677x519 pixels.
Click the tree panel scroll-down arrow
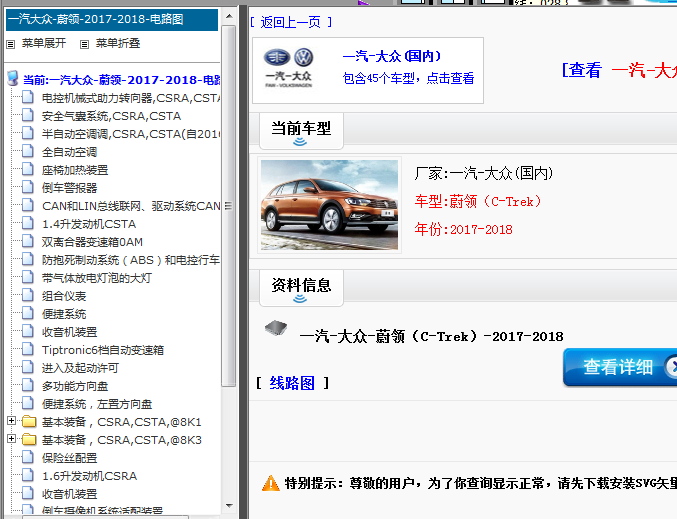tap(229, 505)
